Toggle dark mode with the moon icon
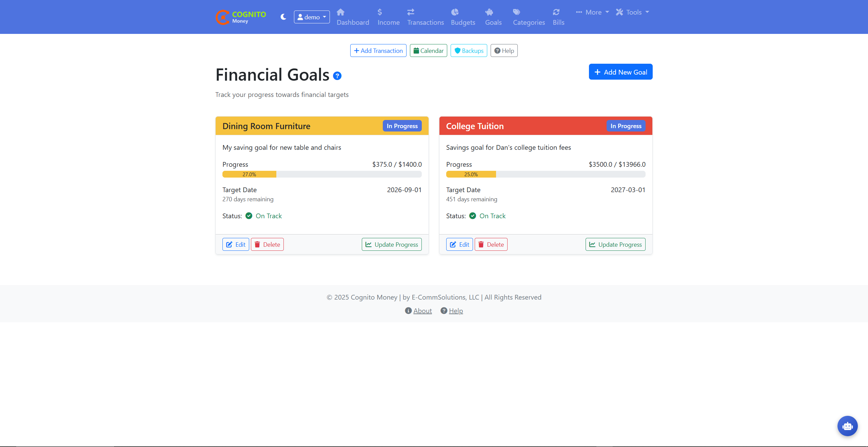Viewport: 868px width, 447px height. tap(283, 17)
